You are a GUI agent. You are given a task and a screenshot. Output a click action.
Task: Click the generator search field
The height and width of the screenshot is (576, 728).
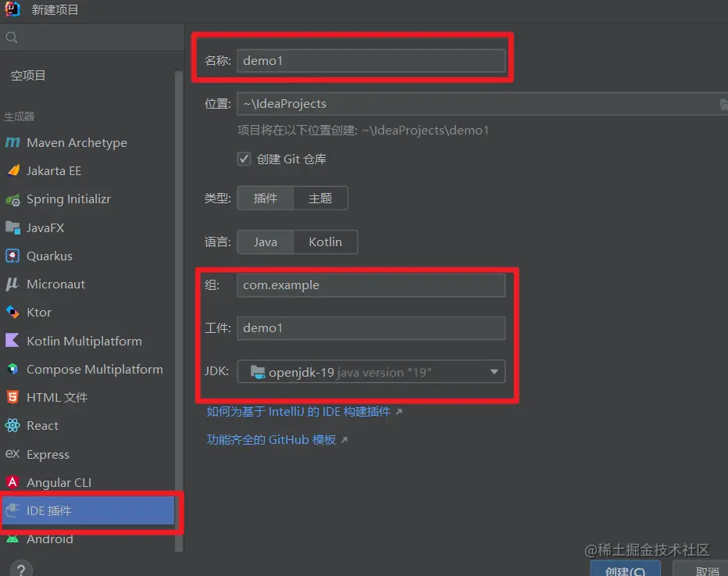click(x=92, y=38)
